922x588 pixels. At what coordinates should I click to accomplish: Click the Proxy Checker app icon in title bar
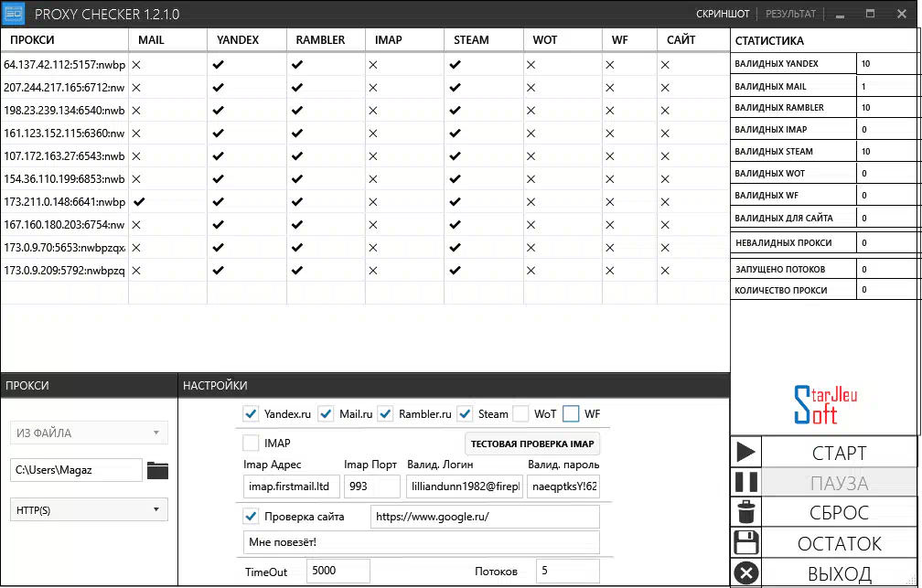click(x=13, y=14)
